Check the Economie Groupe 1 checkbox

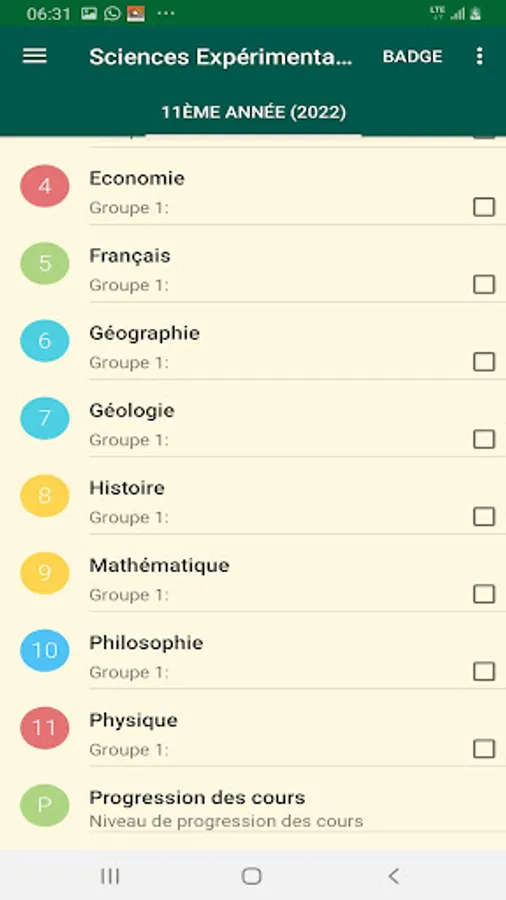pyautogui.click(x=484, y=207)
